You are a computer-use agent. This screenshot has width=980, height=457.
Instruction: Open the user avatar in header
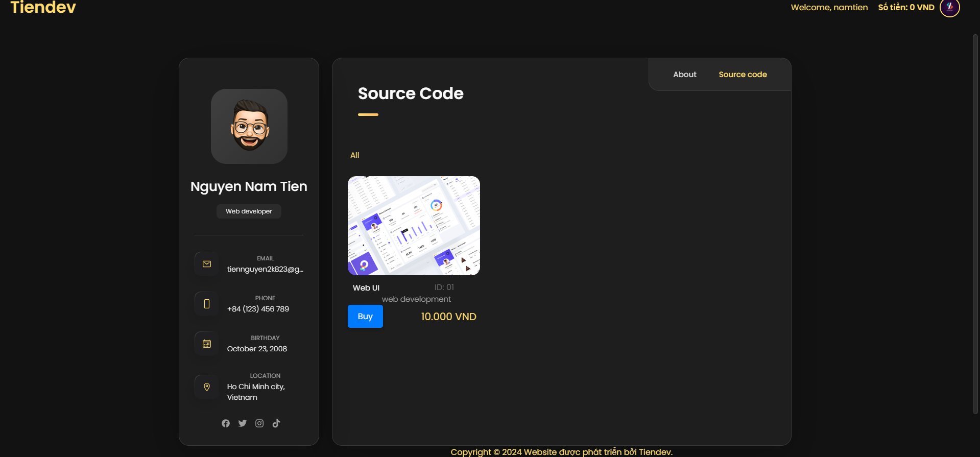coord(949,8)
